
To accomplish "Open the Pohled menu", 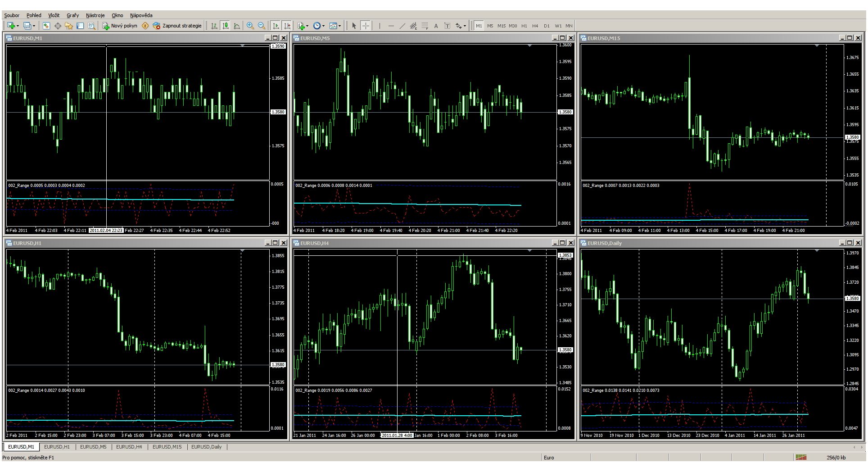I will 34,15.
